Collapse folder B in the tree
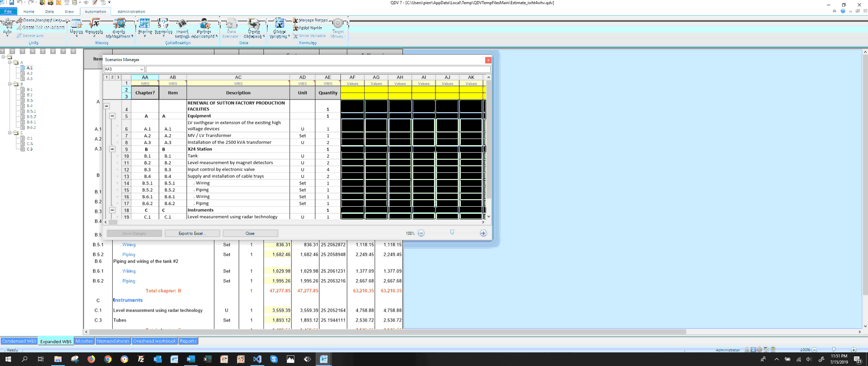The height and width of the screenshot is (366, 868). [x=10, y=84]
